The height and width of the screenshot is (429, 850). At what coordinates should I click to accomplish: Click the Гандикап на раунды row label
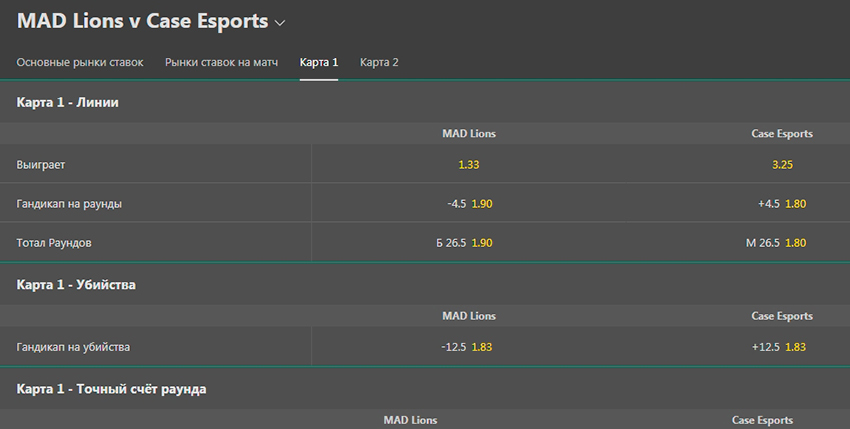[69, 203]
